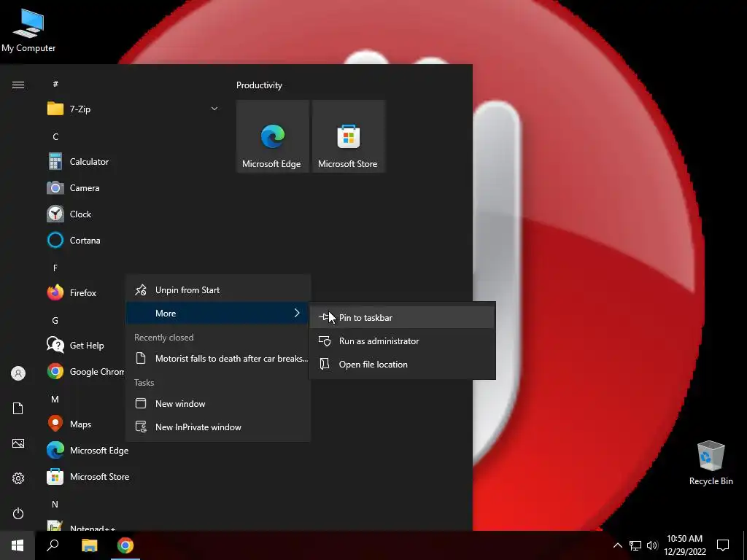The height and width of the screenshot is (560, 747).
Task: Jump to letter C section header
Action: coord(55,137)
